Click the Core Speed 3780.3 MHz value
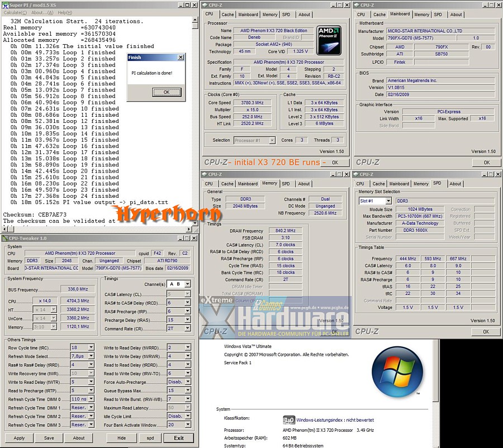Image resolution: width=503 pixels, height=448 pixels. 253,103
